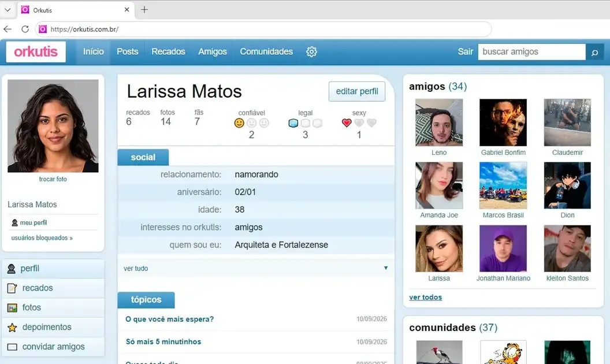This screenshot has height=364, width=610.
Task: Click ver todos friends link
Action: click(x=426, y=298)
